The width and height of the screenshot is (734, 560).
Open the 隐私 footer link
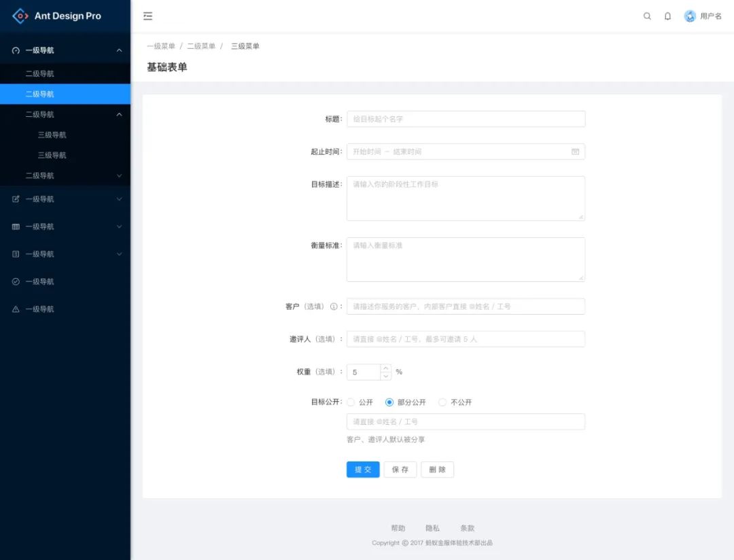432,528
